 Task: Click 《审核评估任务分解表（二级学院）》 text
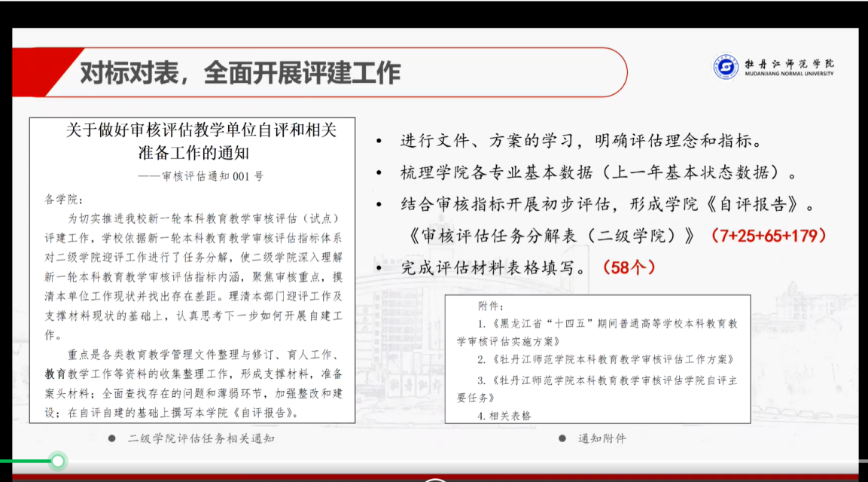coord(554,236)
